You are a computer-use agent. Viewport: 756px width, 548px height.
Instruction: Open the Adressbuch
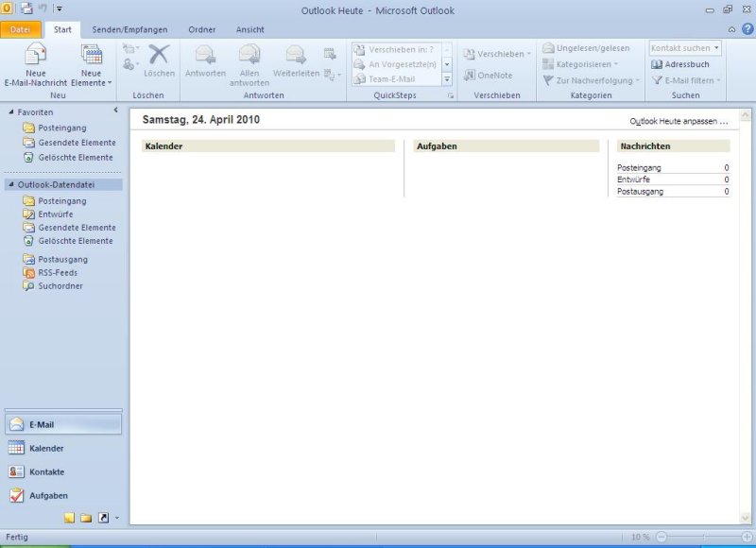coord(680,64)
